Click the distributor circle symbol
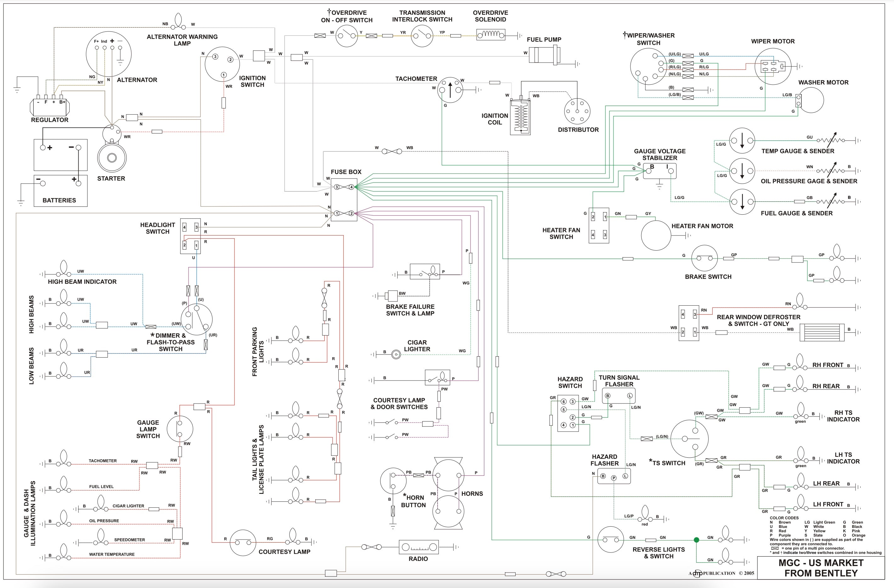The image size is (894, 588). click(577, 111)
